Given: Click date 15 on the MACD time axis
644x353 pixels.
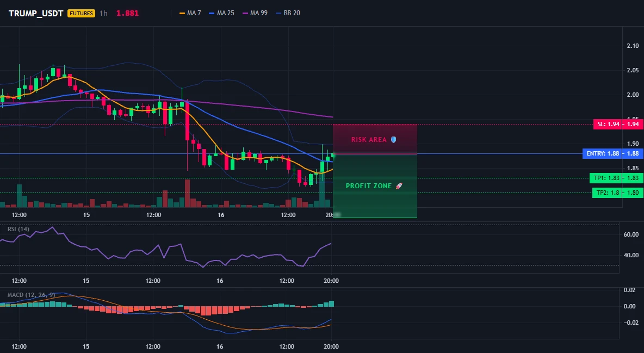Looking at the screenshot, I should (x=85, y=346).
